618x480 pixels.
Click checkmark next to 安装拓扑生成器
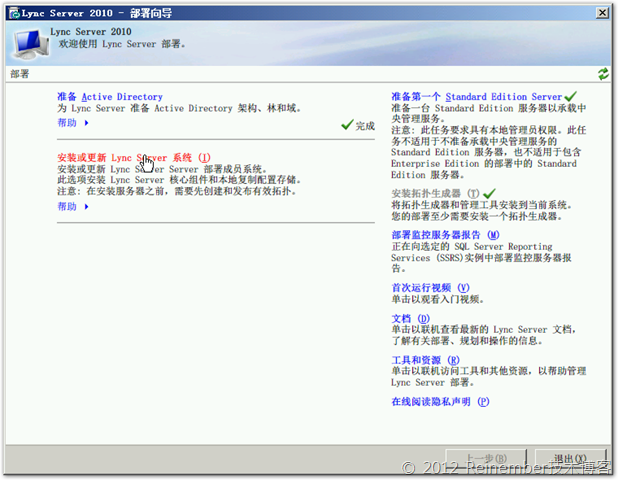pyautogui.click(x=489, y=193)
